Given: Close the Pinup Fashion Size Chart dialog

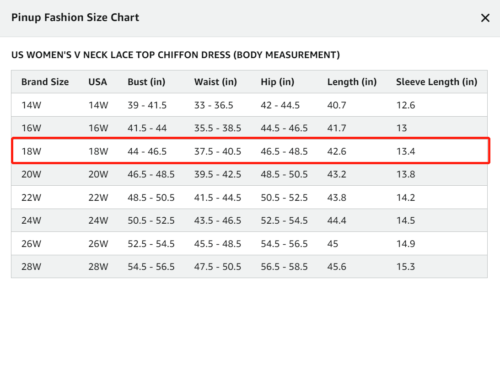Looking at the screenshot, I should [x=485, y=18].
